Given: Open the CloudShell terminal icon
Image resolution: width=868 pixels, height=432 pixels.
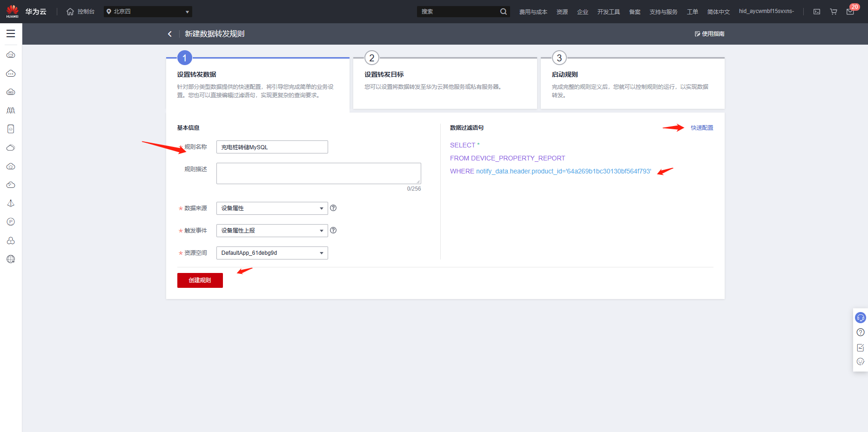Looking at the screenshot, I should coord(817,12).
